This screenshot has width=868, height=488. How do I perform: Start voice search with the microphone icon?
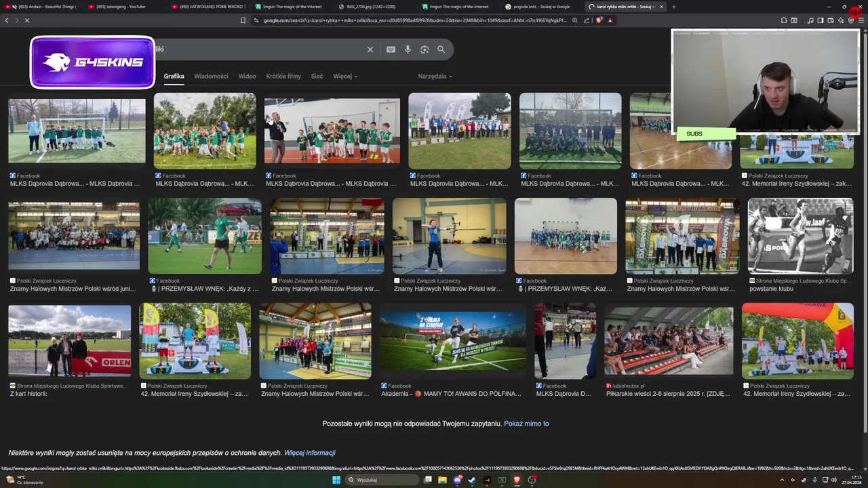click(408, 49)
